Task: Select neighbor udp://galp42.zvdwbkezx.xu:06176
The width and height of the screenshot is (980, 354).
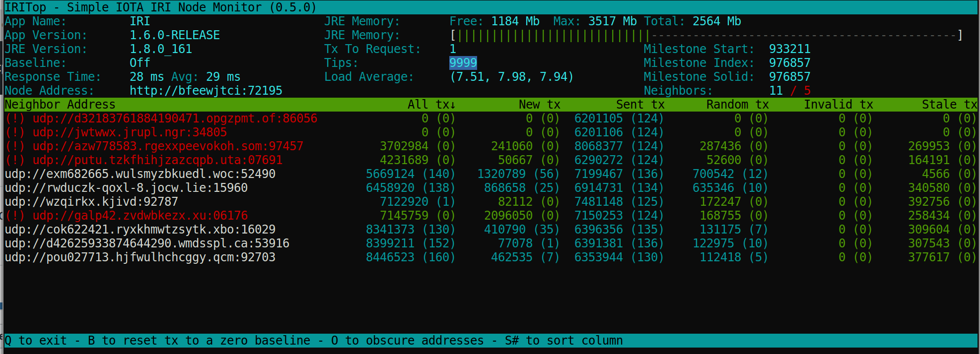Action: click(x=126, y=216)
